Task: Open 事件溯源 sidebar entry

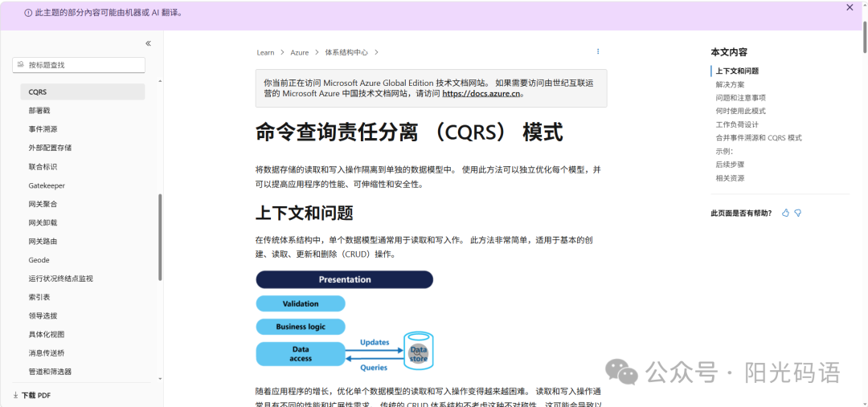Action: [x=43, y=129]
